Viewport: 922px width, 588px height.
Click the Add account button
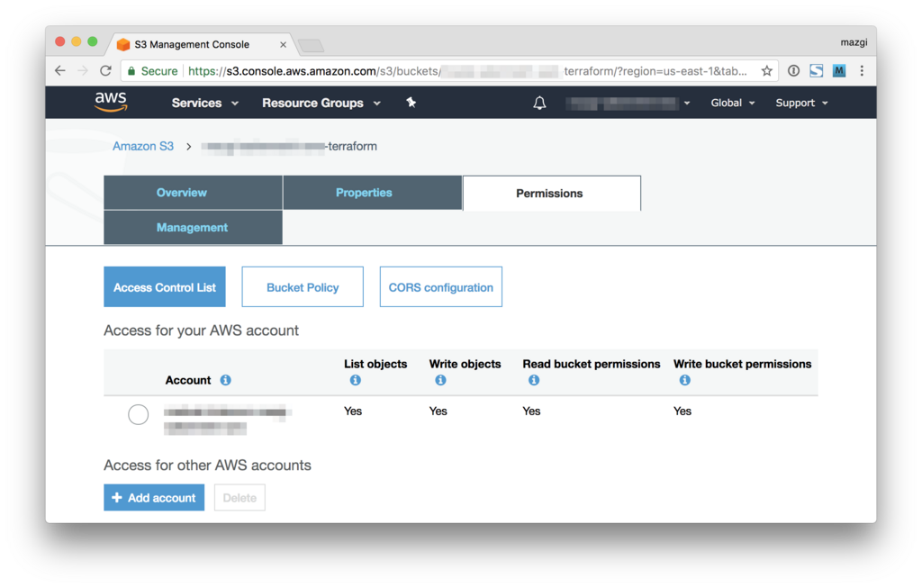pos(154,497)
